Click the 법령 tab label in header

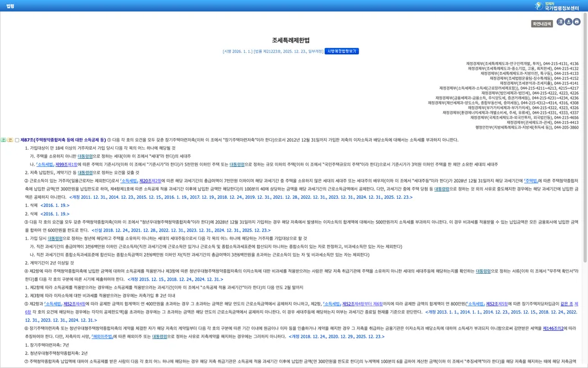(10, 6)
